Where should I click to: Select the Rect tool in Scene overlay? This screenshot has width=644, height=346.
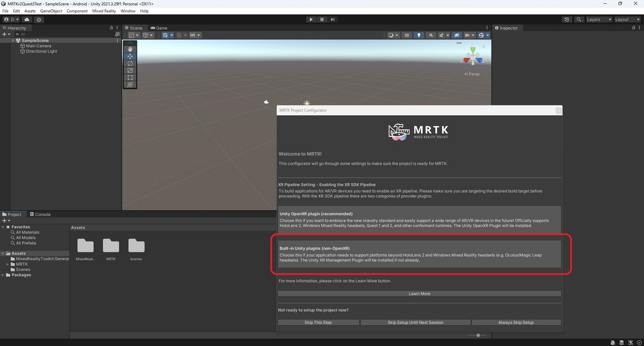click(x=130, y=77)
